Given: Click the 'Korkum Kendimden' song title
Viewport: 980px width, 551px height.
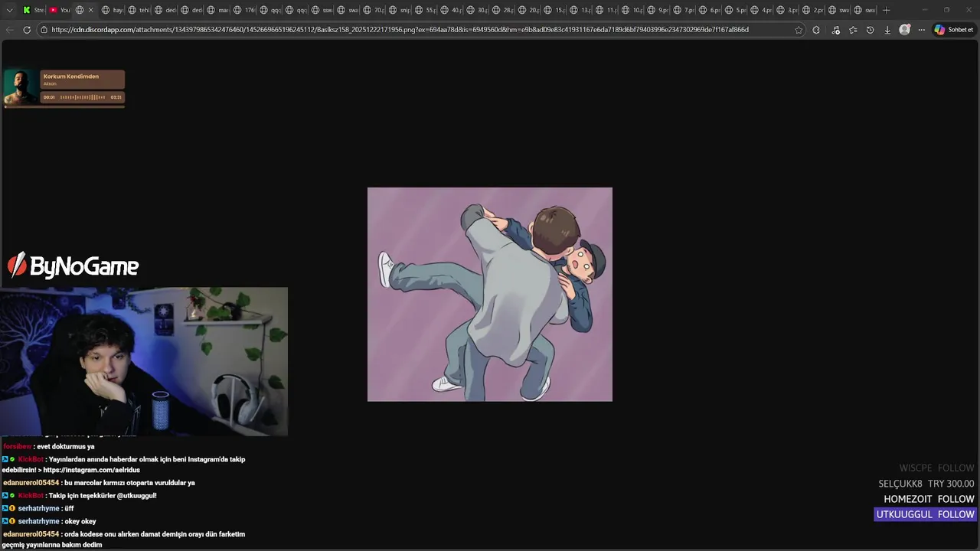Looking at the screenshot, I should (70, 77).
